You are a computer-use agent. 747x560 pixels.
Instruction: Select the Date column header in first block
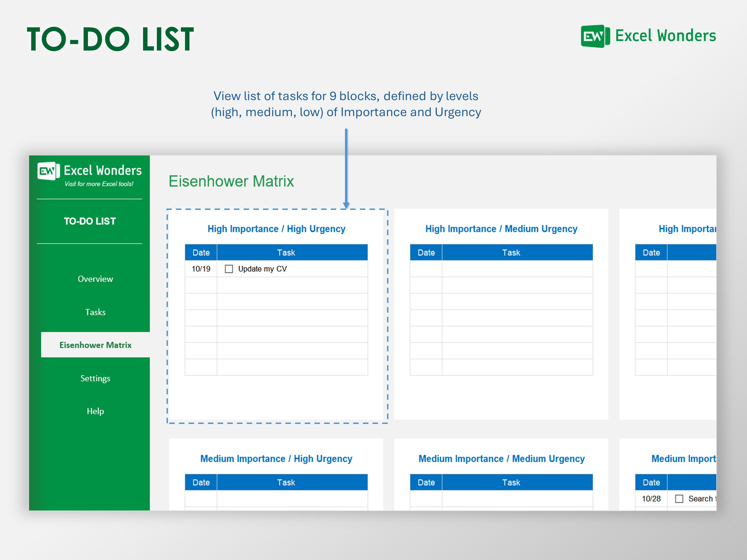201,252
